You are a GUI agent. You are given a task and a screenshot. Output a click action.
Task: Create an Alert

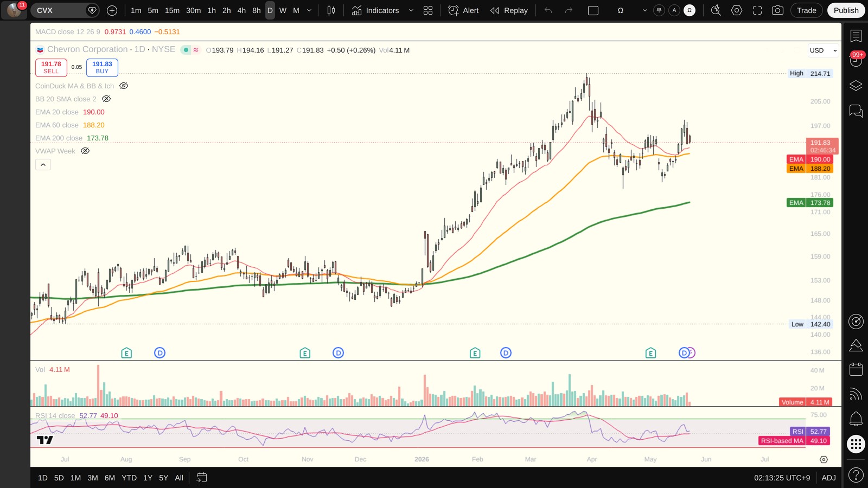pos(464,10)
